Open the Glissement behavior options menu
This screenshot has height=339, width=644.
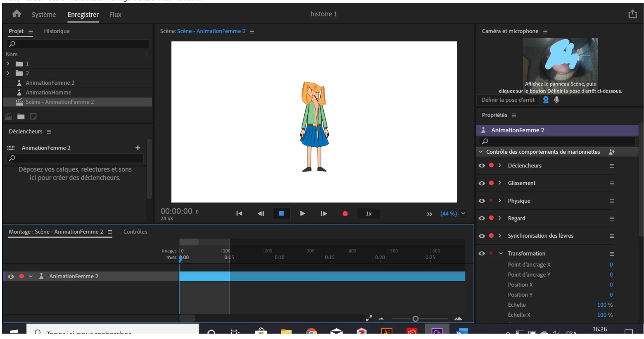[x=611, y=184]
